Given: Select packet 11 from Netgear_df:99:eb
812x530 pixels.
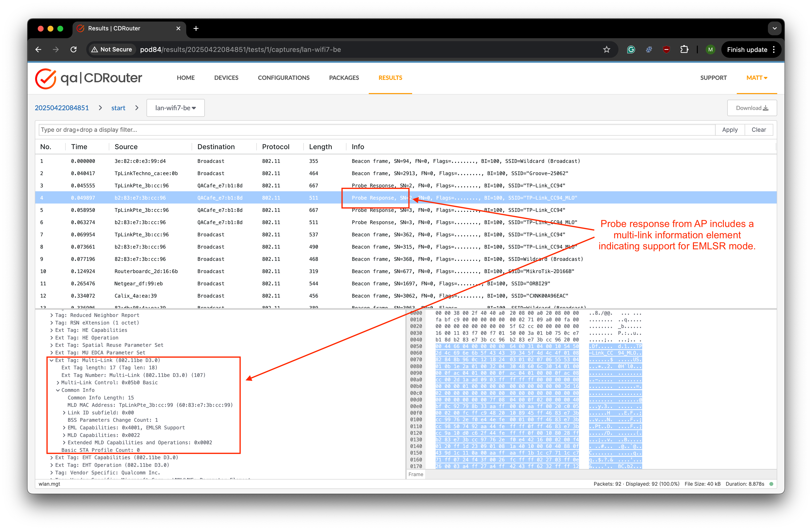Looking at the screenshot, I should (x=406, y=284).
